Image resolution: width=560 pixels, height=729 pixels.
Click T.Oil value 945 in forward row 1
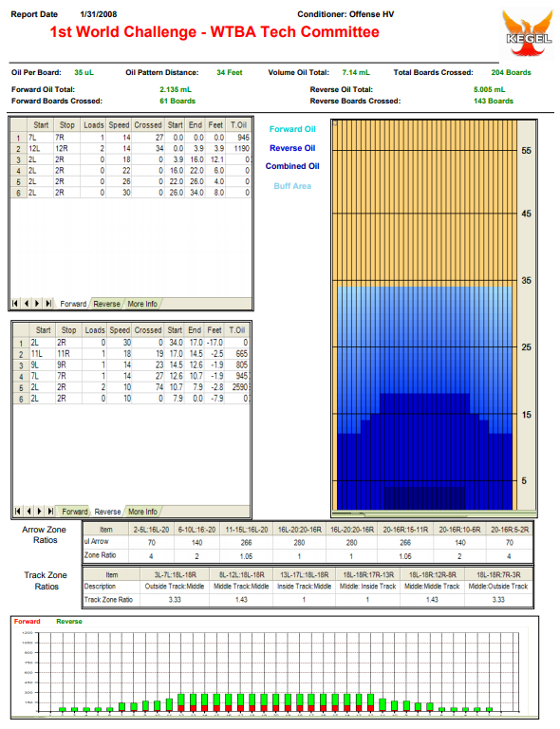tap(239, 138)
